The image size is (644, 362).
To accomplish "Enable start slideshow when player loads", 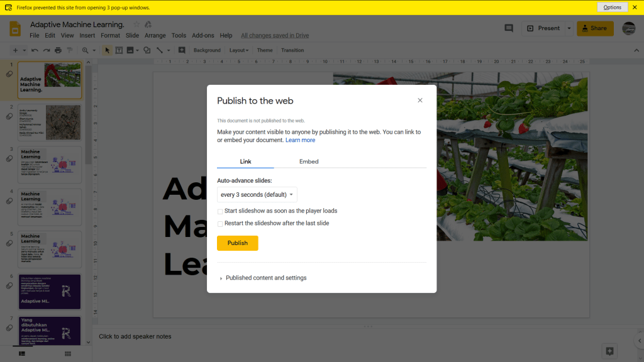I will click(220, 211).
